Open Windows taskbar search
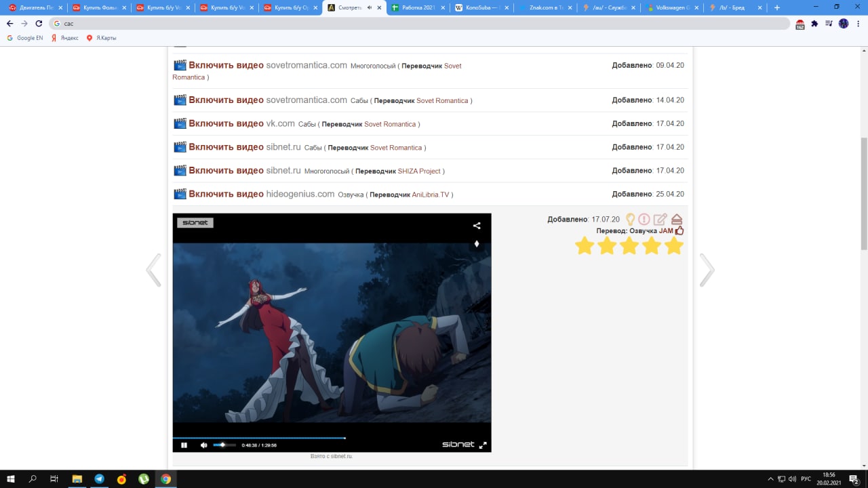This screenshot has width=868, height=488. (33, 479)
